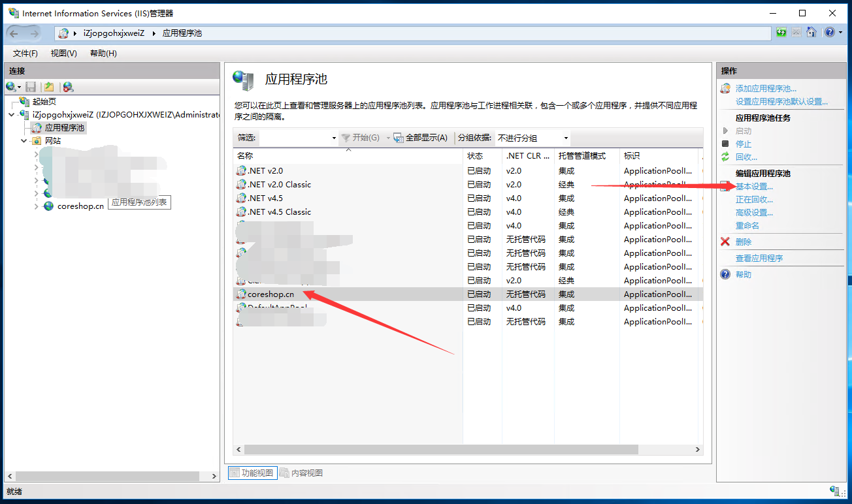This screenshot has width=852, height=504.
Task: Click the 回收 recycle action
Action: click(x=746, y=157)
